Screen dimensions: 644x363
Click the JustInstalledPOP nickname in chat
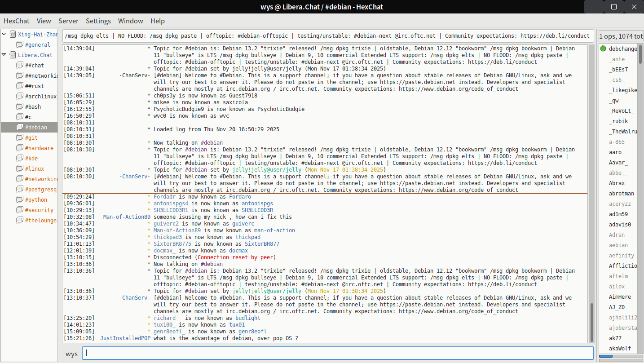point(125,338)
